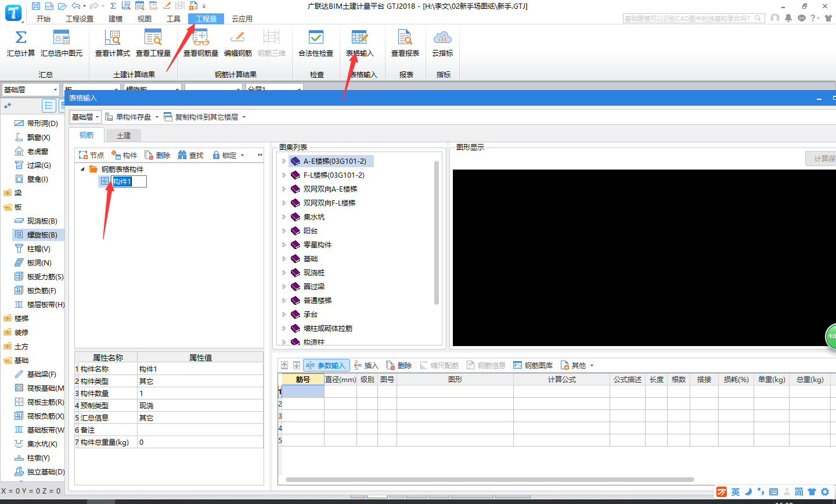Expand 集水坑 atlas entry
This screenshot has height=504, width=836.
284,217
